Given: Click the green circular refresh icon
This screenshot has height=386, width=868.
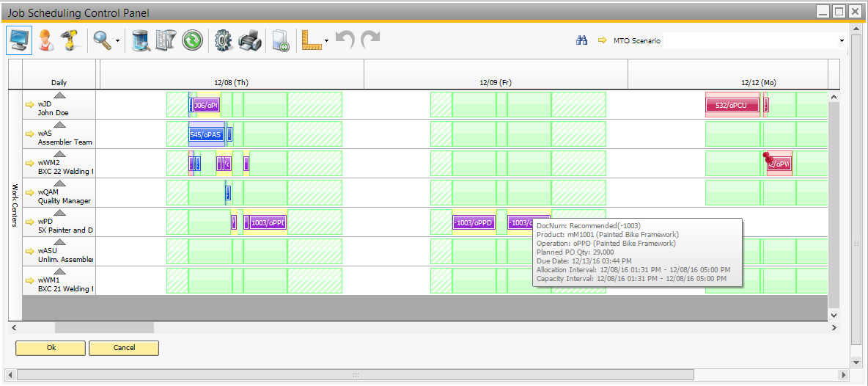Looking at the screenshot, I should (192, 40).
